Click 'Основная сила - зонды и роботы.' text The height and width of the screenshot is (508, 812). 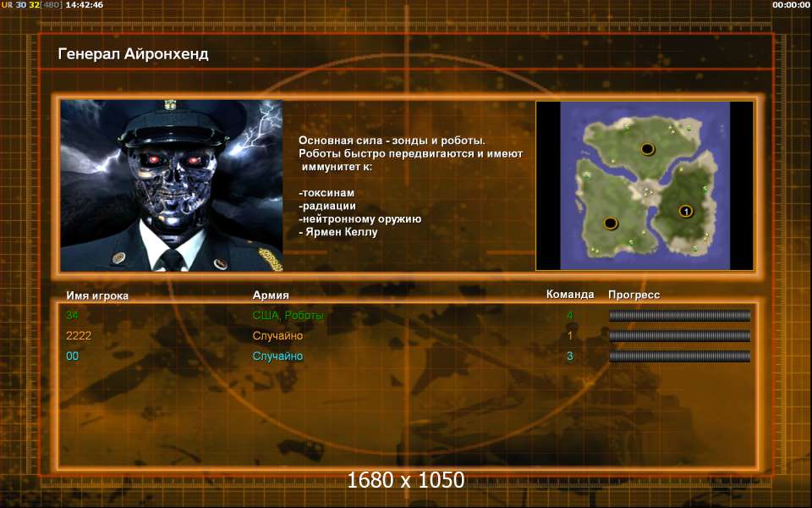pos(392,141)
